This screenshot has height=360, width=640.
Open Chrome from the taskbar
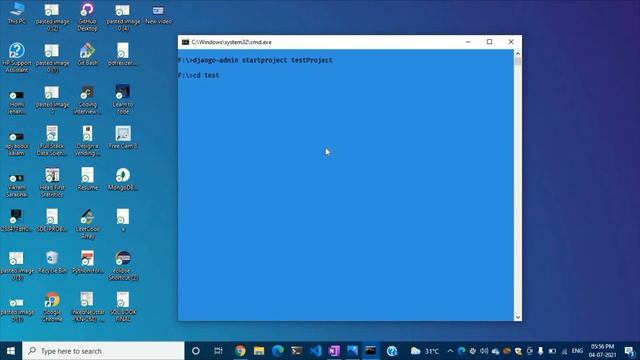240,351
